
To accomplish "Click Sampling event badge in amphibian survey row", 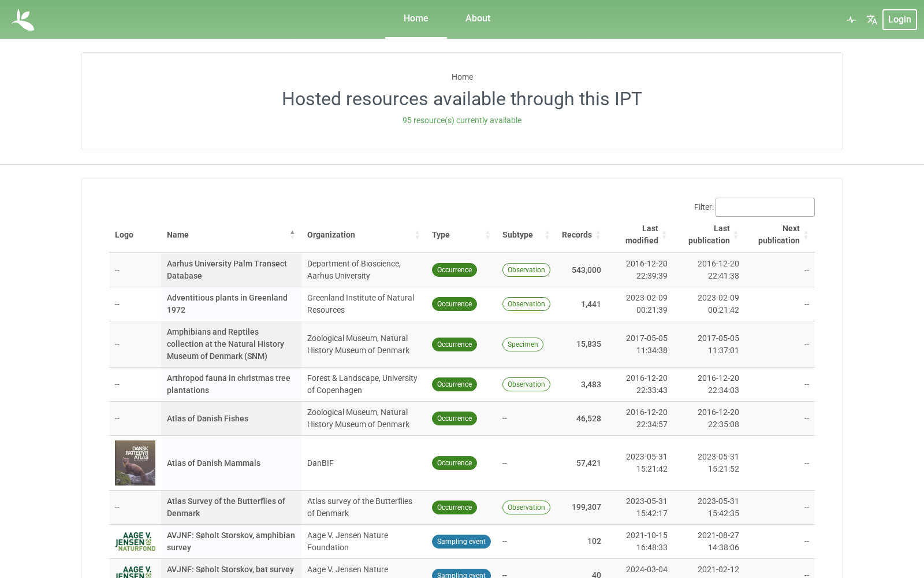I will point(461,542).
